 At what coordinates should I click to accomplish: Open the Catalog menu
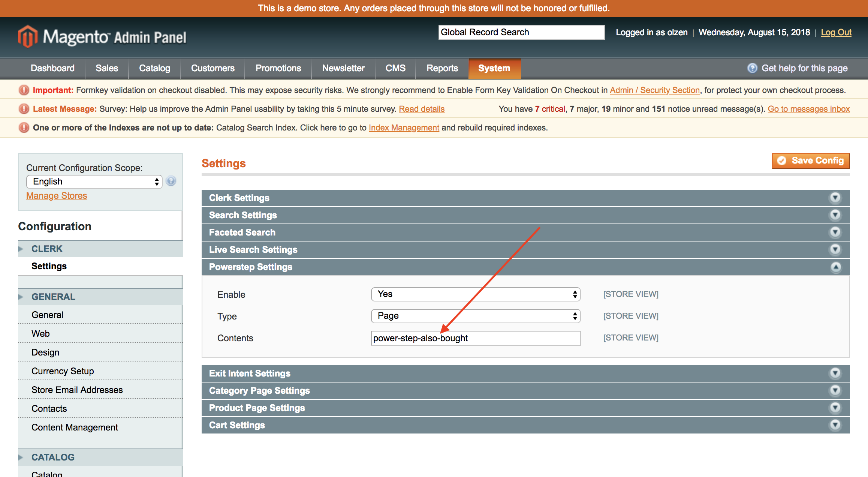[154, 68]
